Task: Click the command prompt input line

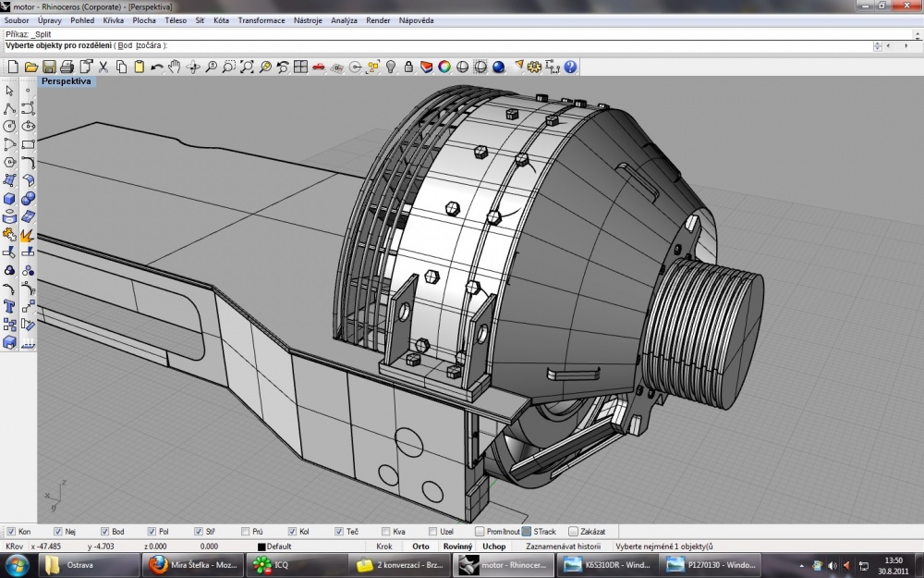Action: (438, 45)
